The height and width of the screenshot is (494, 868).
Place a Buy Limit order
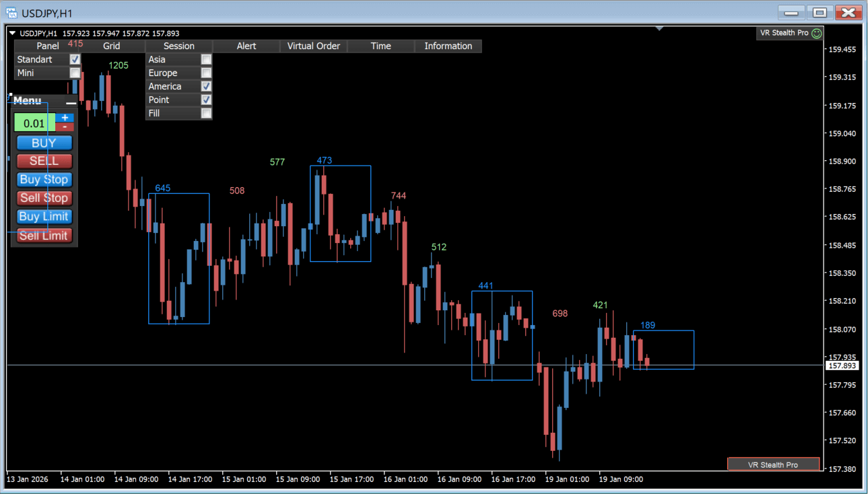pos(44,217)
